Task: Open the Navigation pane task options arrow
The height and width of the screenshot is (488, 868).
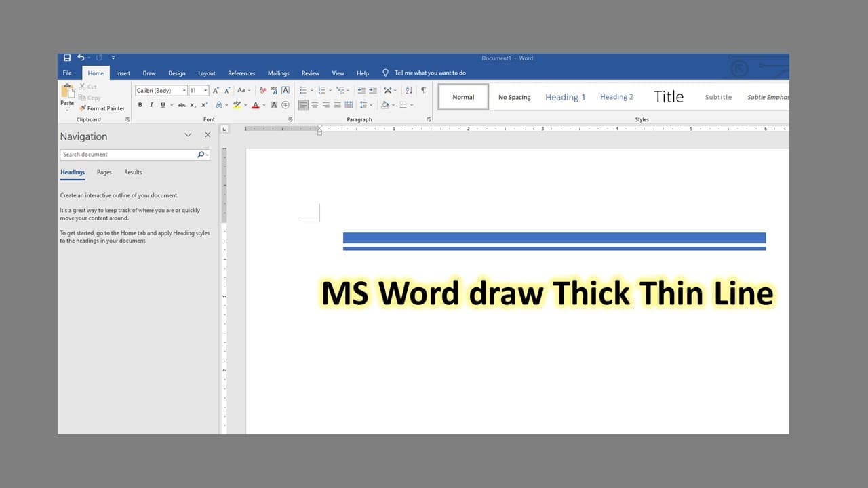Action: [x=189, y=135]
